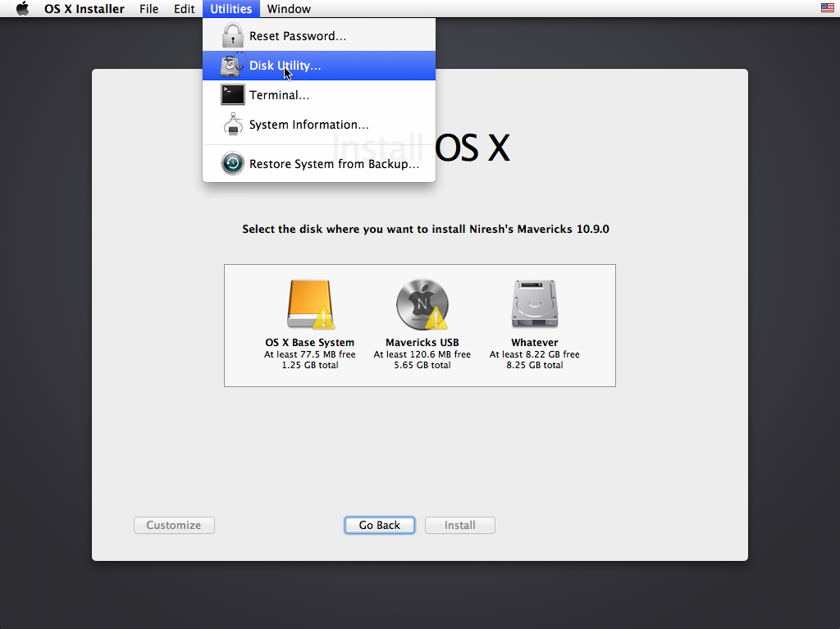Click the '5.65 GB total' text
840x629 pixels.
422,365
